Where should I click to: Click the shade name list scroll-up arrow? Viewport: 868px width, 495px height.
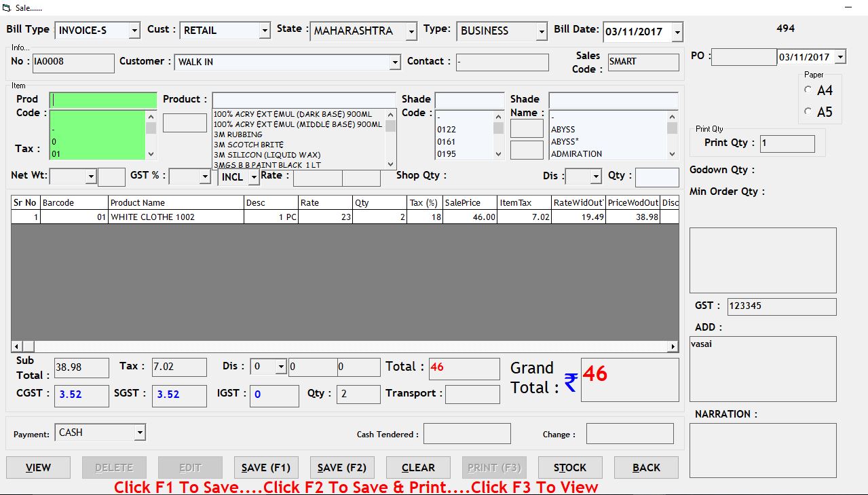673,116
